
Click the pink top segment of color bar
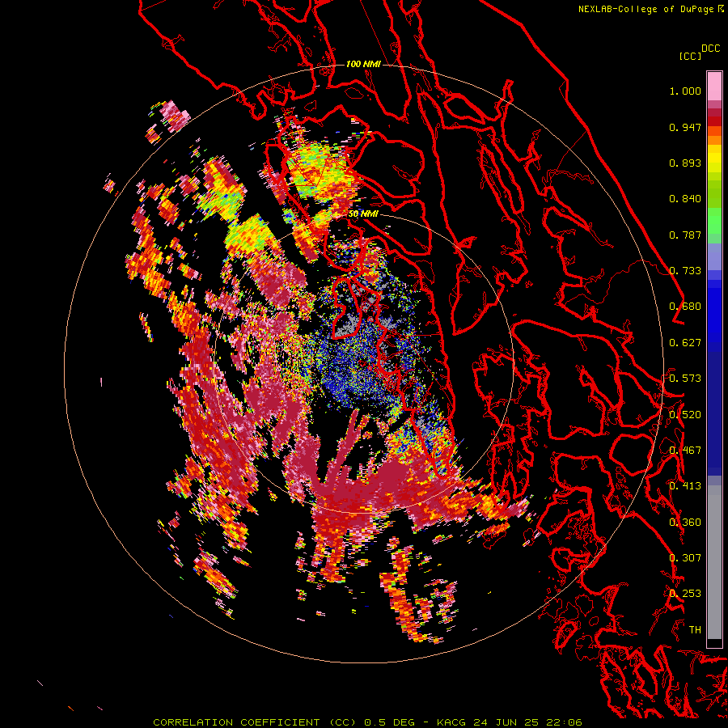click(714, 86)
